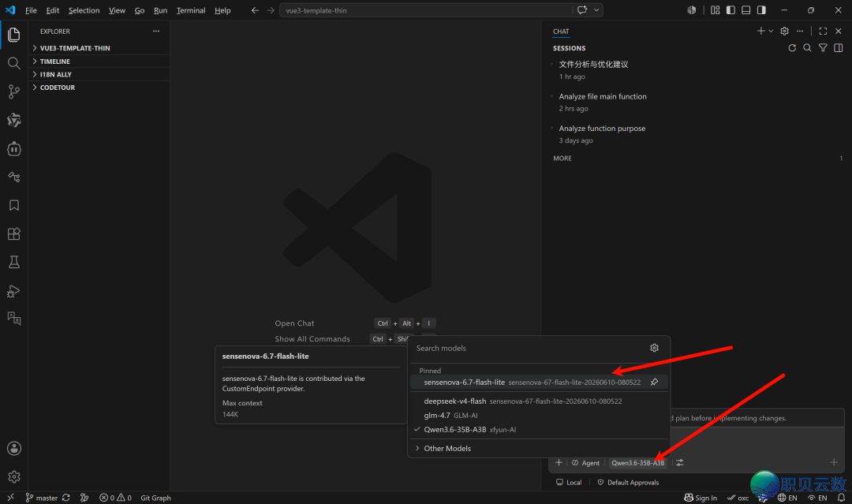The image size is (852, 504).
Task: Click MORE to show more sessions
Action: coord(562,159)
